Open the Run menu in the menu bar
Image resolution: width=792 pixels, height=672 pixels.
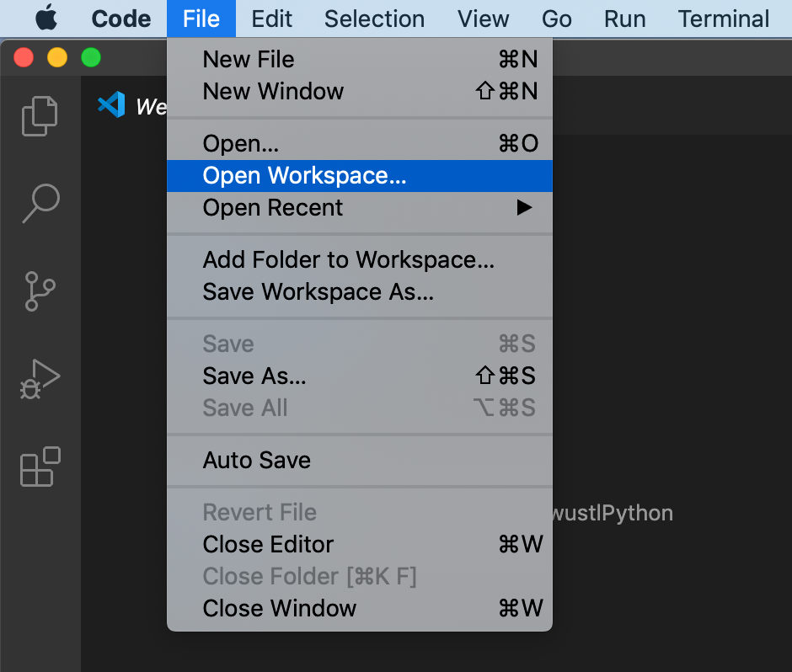[624, 19]
